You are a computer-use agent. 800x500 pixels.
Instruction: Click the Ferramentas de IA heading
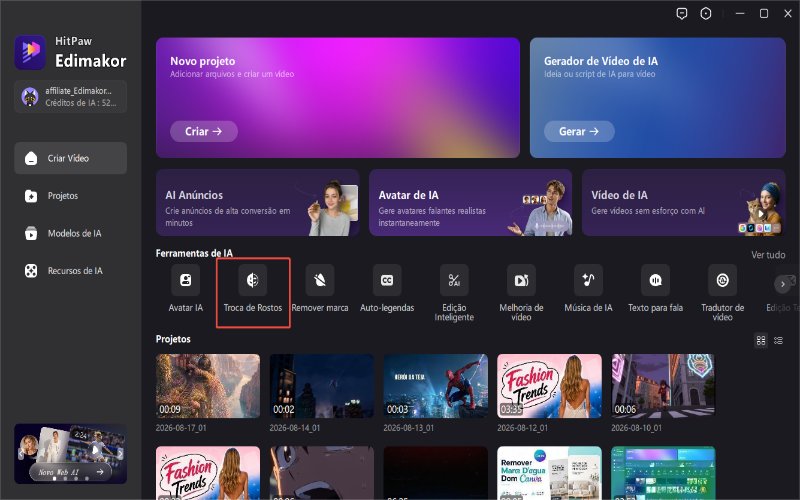point(194,253)
